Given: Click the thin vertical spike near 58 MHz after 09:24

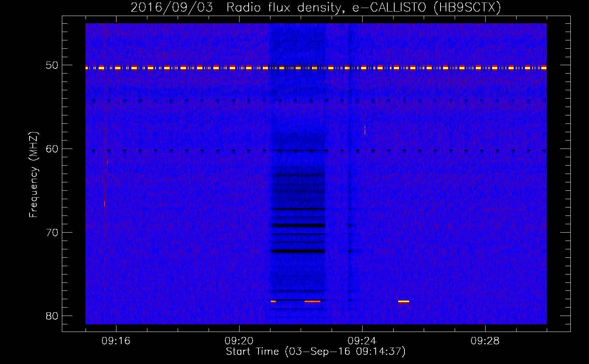Looking at the screenshot, I should (365, 130).
